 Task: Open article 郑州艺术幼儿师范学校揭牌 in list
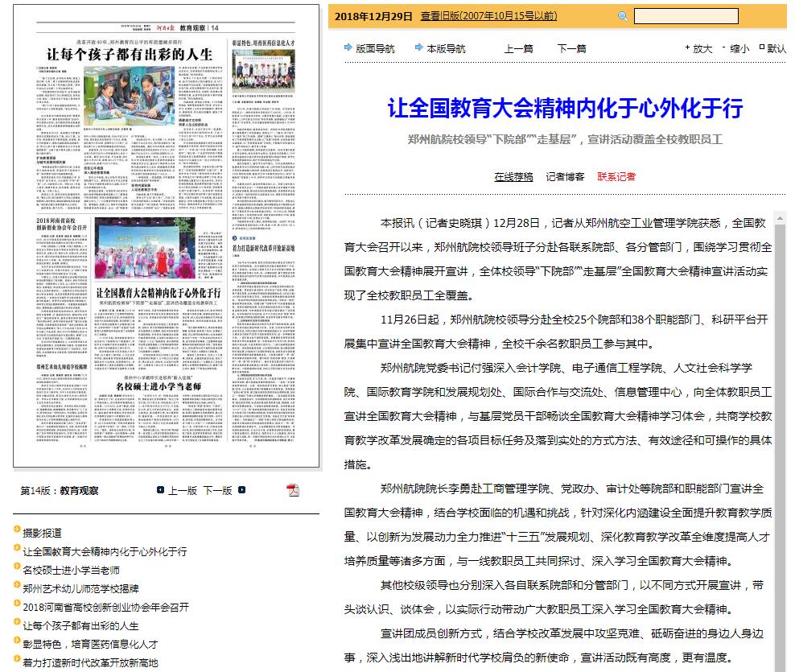pos(80,588)
